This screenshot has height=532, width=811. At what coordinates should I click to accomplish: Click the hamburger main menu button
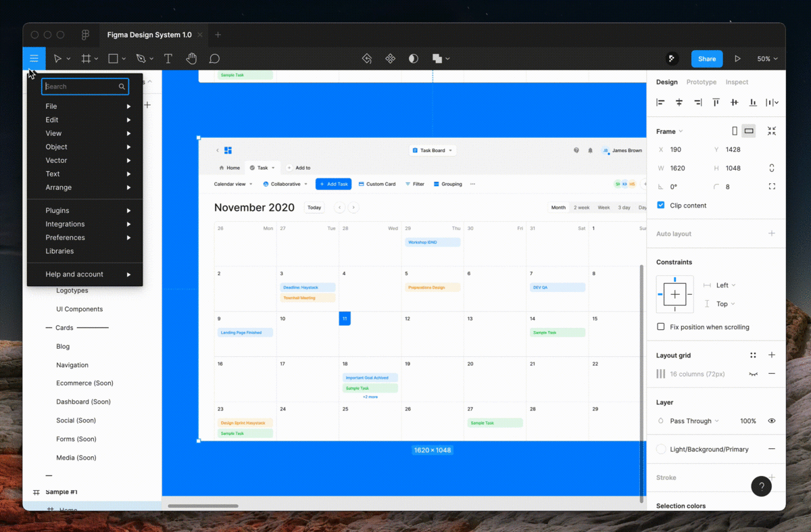pyautogui.click(x=34, y=59)
